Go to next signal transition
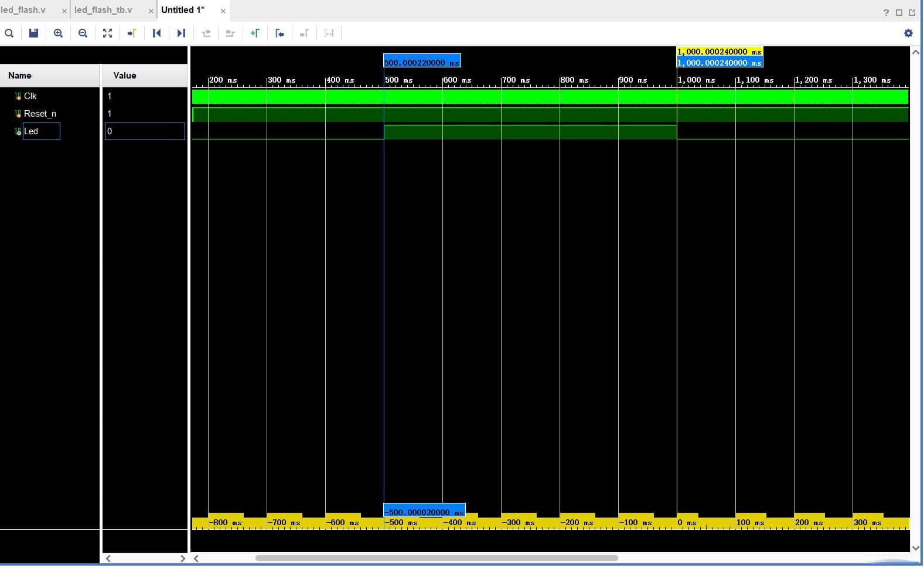The image size is (924, 568). 230,33
